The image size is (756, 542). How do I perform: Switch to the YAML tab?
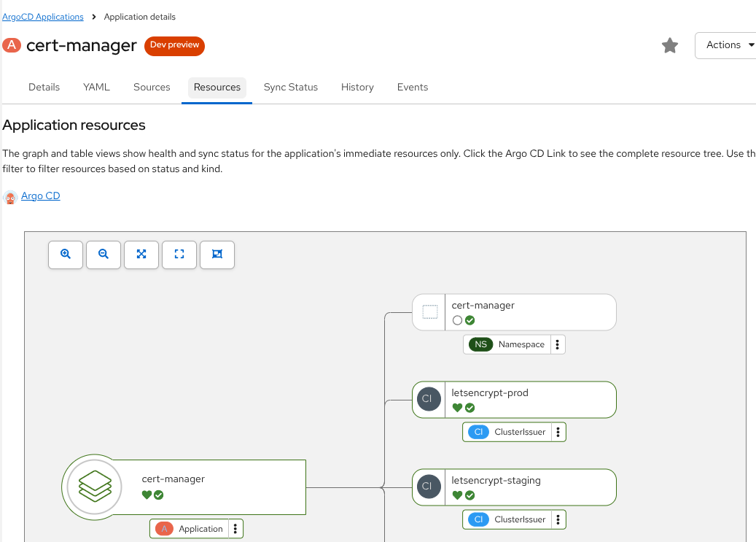tap(96, 87)
